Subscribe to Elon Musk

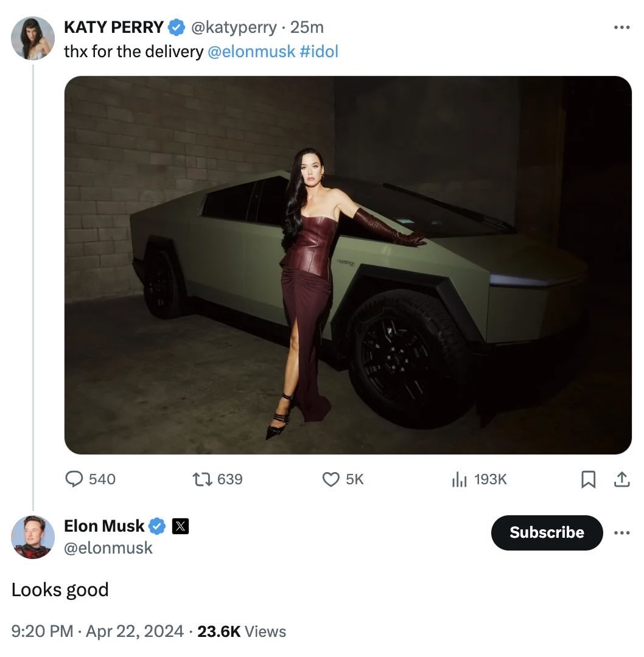pos(547,533)
